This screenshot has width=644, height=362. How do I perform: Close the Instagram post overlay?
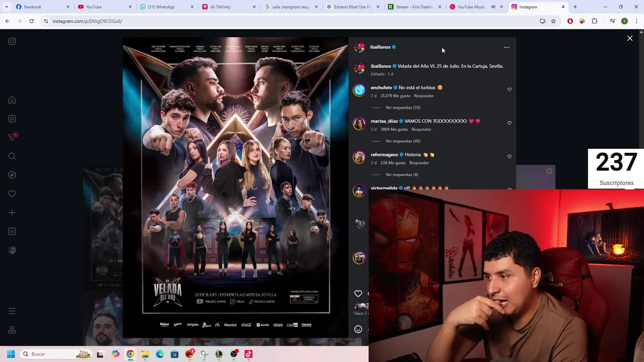pos(629,38)
